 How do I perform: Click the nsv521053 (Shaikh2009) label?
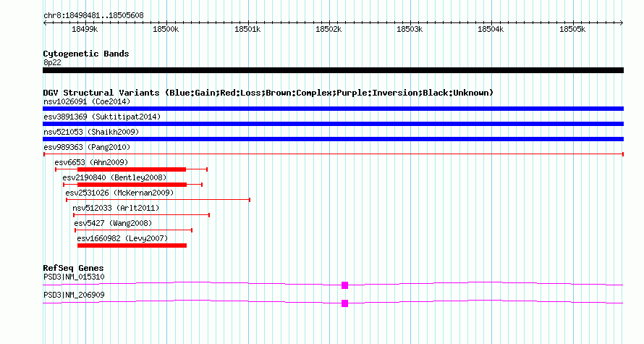pyautogui.click(x=91, y=132)
